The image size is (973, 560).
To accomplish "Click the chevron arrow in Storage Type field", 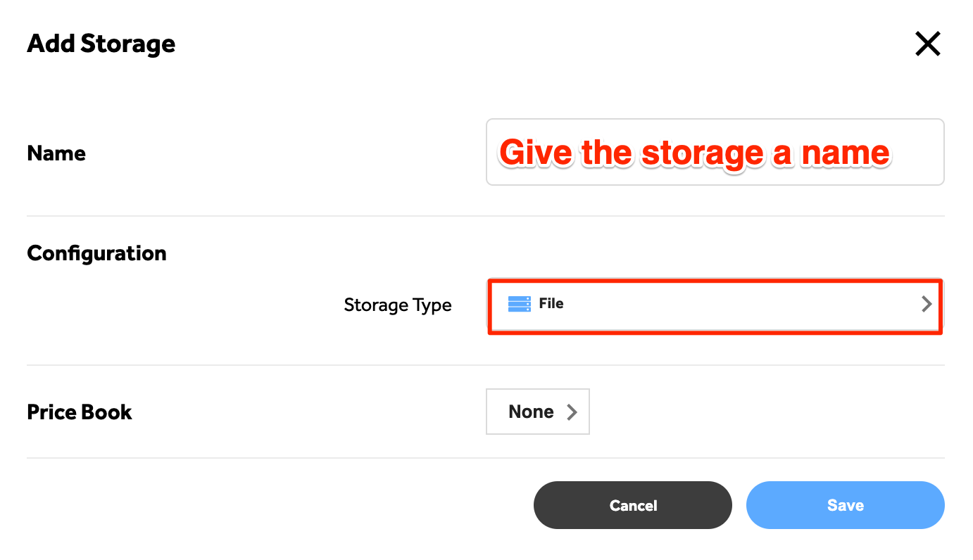I will (x=927, y=304).
